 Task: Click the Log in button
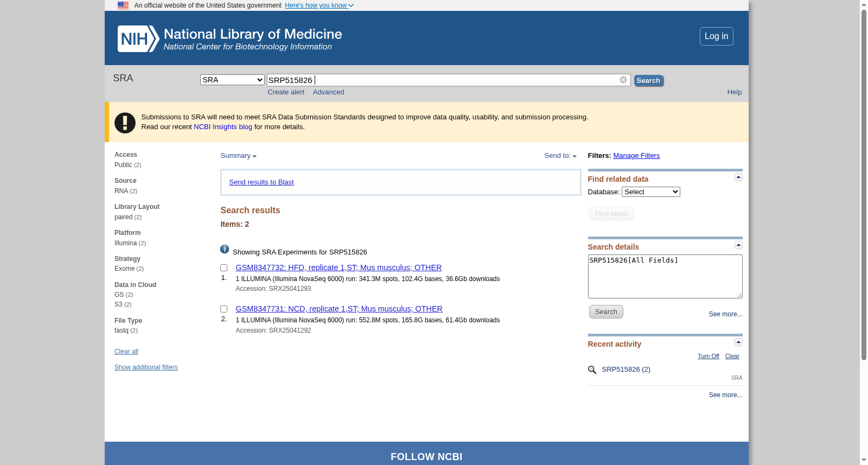coord(716,36)
